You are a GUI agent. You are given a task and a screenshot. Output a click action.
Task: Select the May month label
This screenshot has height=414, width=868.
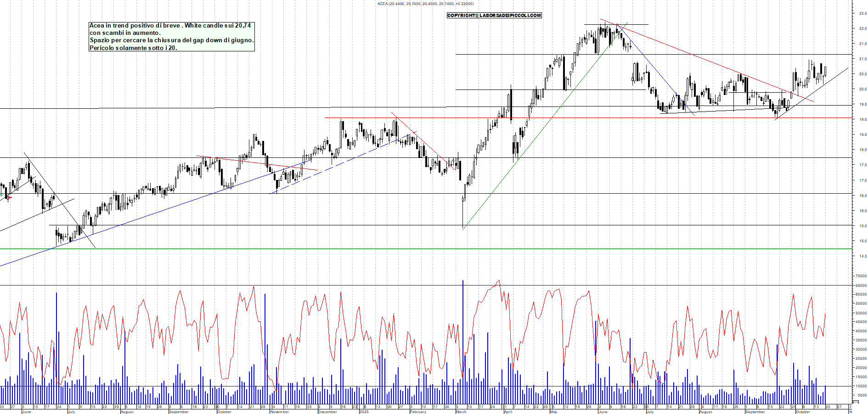pos(553,412)
